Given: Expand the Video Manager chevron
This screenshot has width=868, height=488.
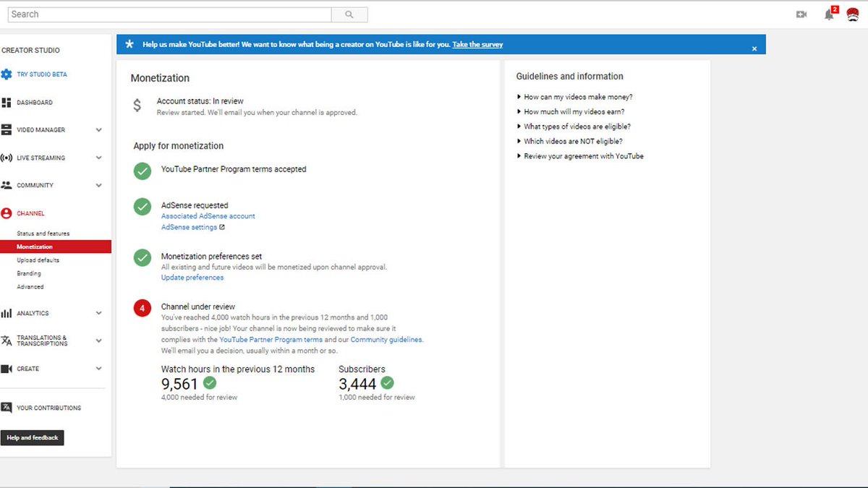Looking at the screenshot, I should point(99,130).
